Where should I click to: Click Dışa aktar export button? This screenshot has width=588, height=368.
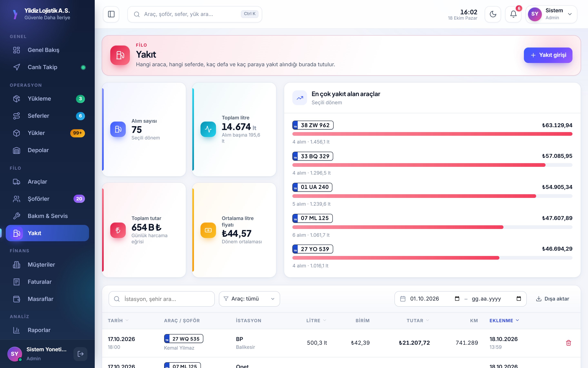click(x=552, y=299)
